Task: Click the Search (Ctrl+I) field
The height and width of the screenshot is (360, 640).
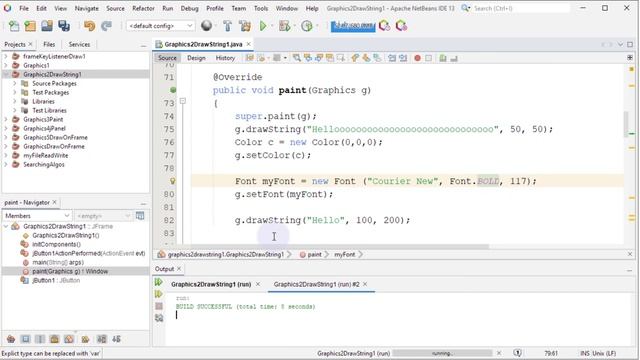Action: [521, 8]
